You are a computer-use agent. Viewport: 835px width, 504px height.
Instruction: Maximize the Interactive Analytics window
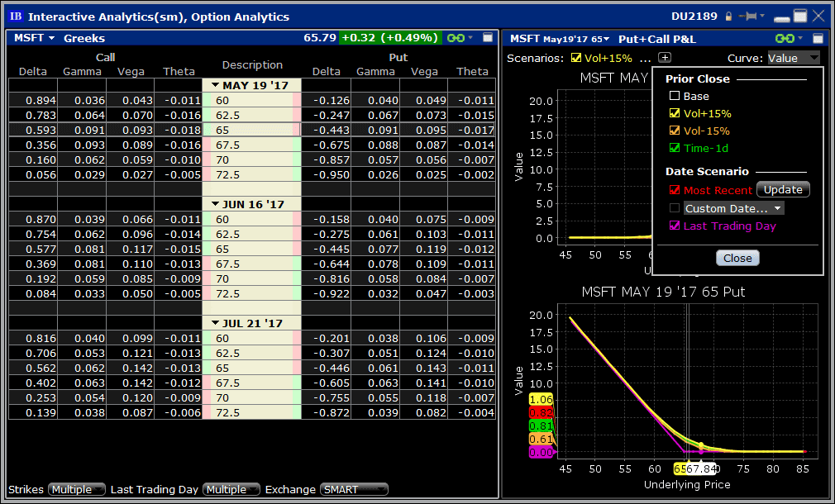point(799,16)
